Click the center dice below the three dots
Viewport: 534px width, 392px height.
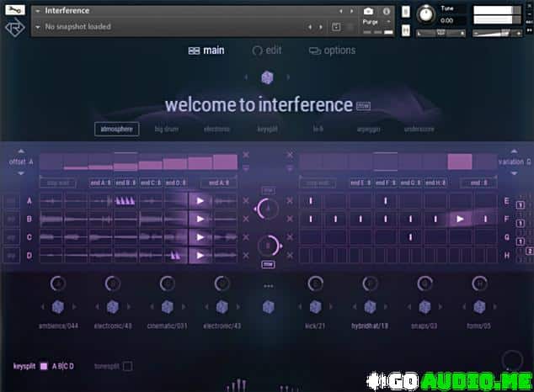point(269,307)
